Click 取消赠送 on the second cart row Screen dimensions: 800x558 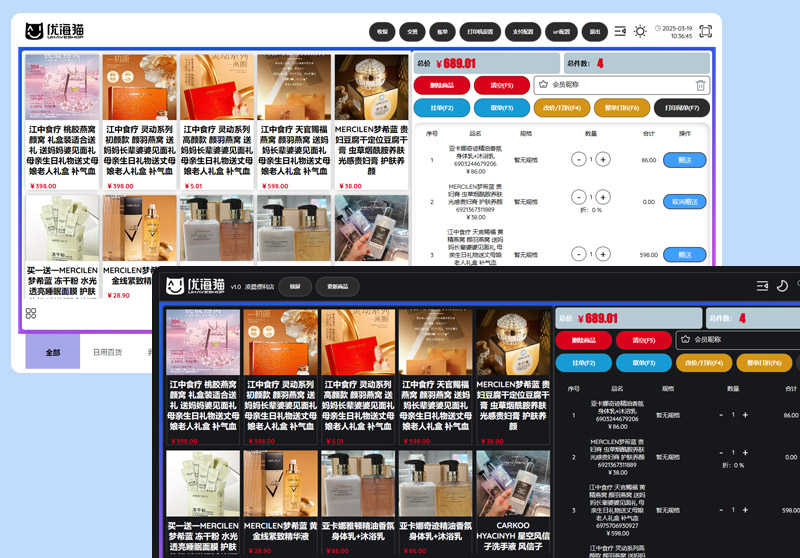[684, 202]
